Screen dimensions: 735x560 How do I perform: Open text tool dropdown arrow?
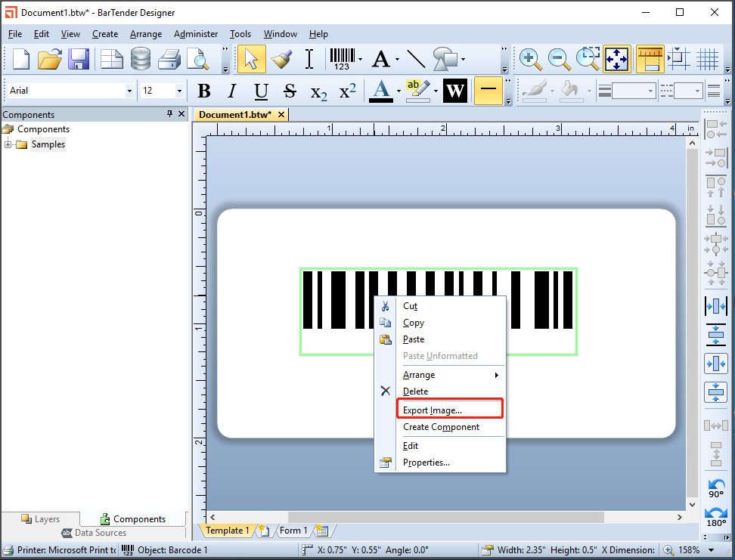397,60
